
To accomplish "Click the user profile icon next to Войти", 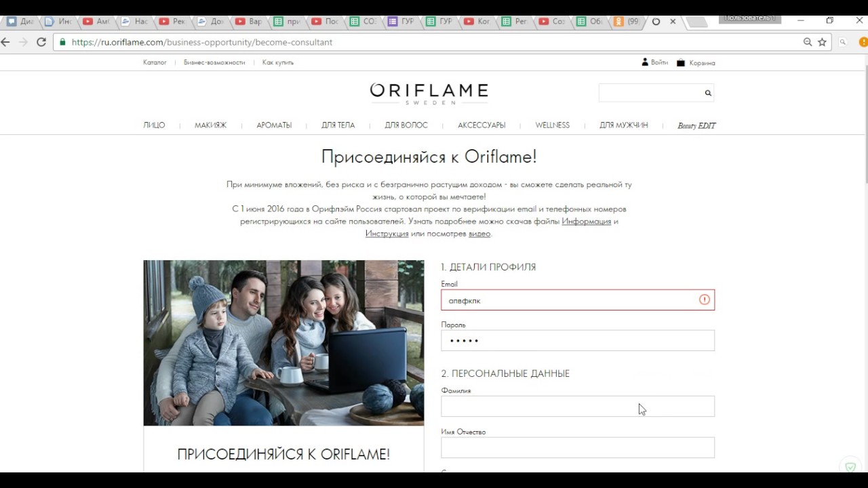I will (x=645, y=62).
